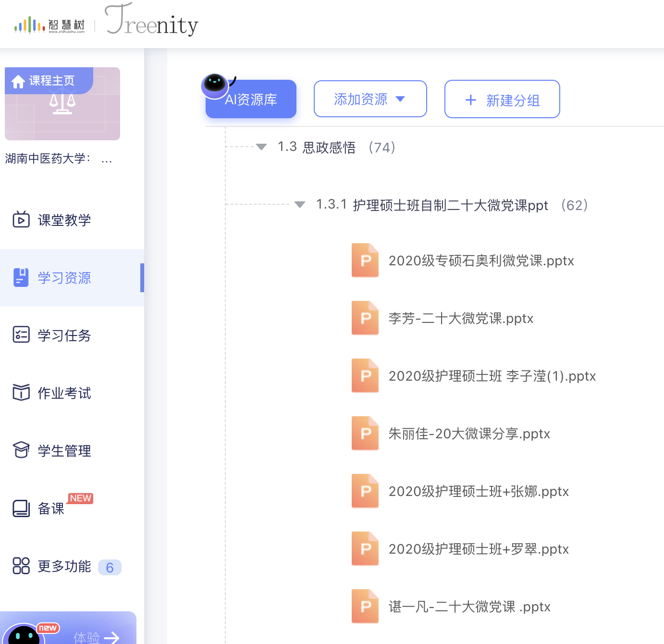Go to 备课 menu item
The height and width of the screenshot is (644, 664).
[x=51, y=508]
